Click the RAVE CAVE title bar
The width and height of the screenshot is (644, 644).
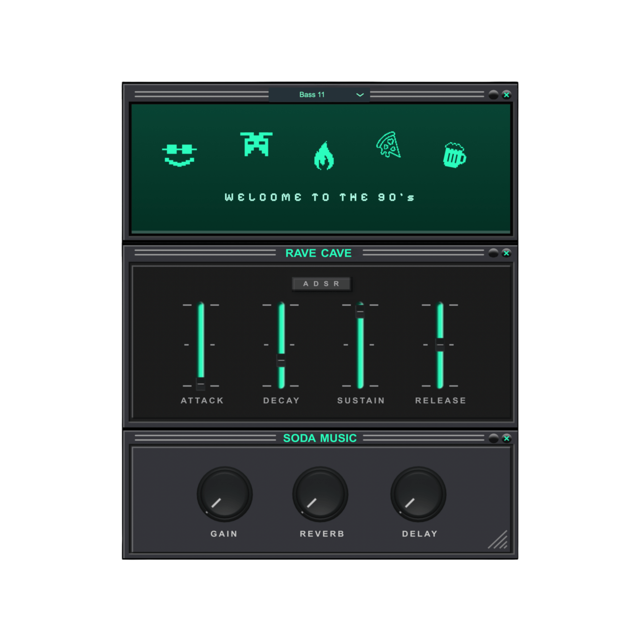pyautogui.click(x=319, y=253)
